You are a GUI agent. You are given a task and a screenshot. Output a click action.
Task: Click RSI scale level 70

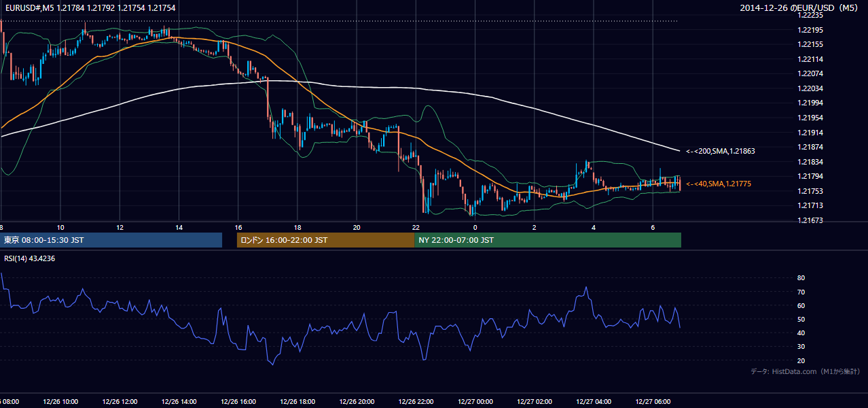pyautogui.click(x=801, y=292)
